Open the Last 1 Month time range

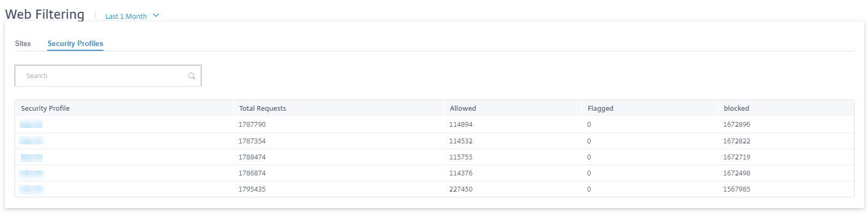(x=126, y=16)
